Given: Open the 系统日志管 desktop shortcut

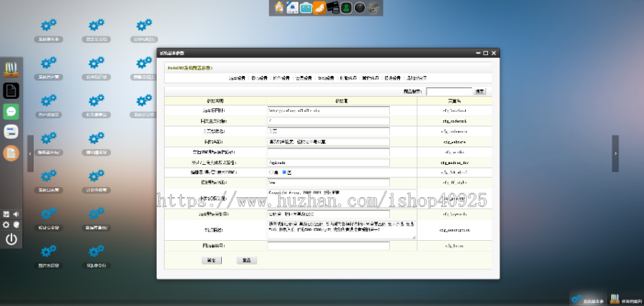Looking at the screenshot, I should coord(49,182).
